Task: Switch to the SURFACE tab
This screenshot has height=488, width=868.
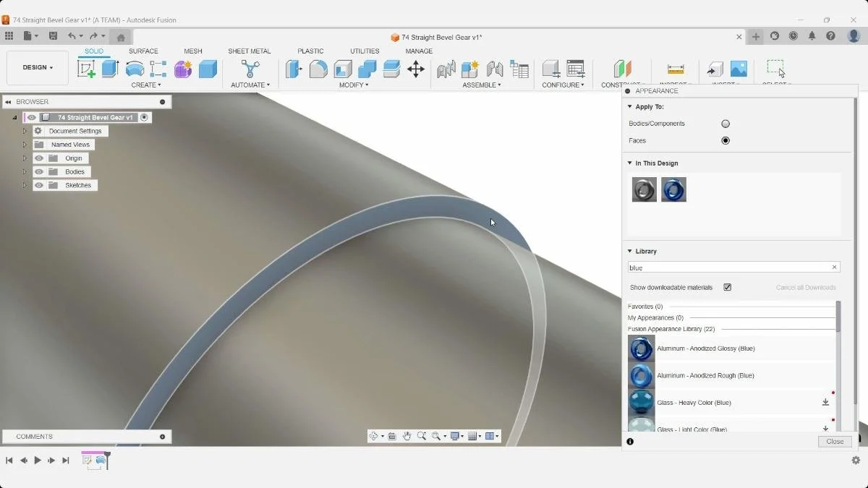Action: click(143, 51)
